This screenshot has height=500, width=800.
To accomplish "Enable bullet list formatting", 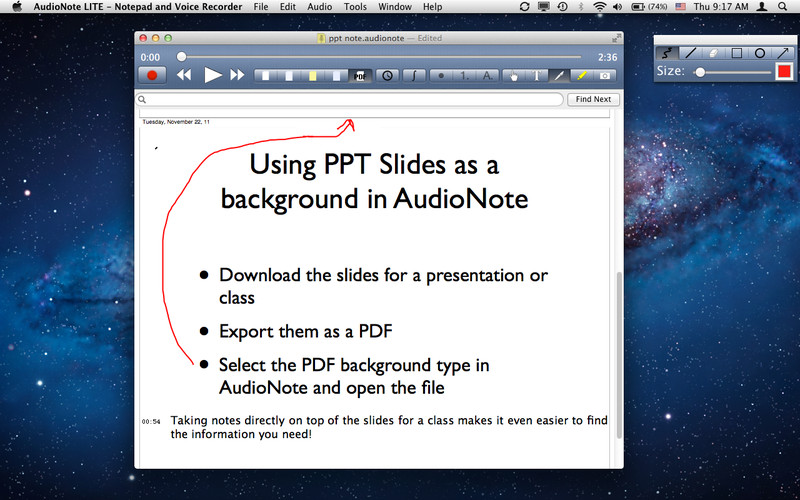I will pos(441,76).
